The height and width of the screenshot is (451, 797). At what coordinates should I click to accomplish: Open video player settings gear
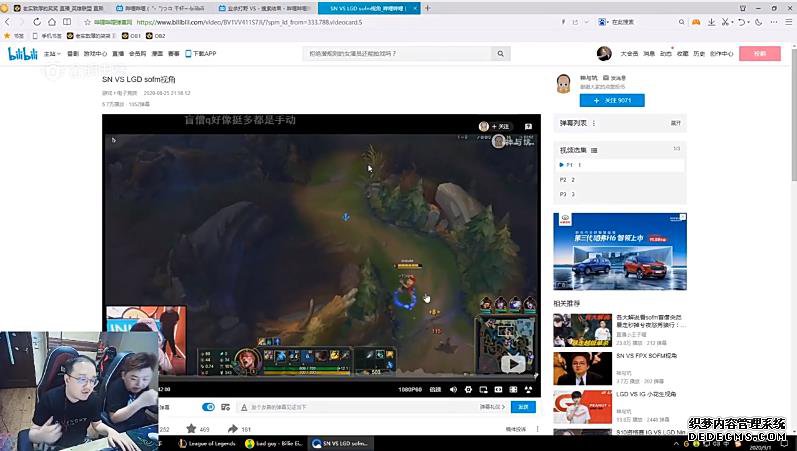[468, 389]
